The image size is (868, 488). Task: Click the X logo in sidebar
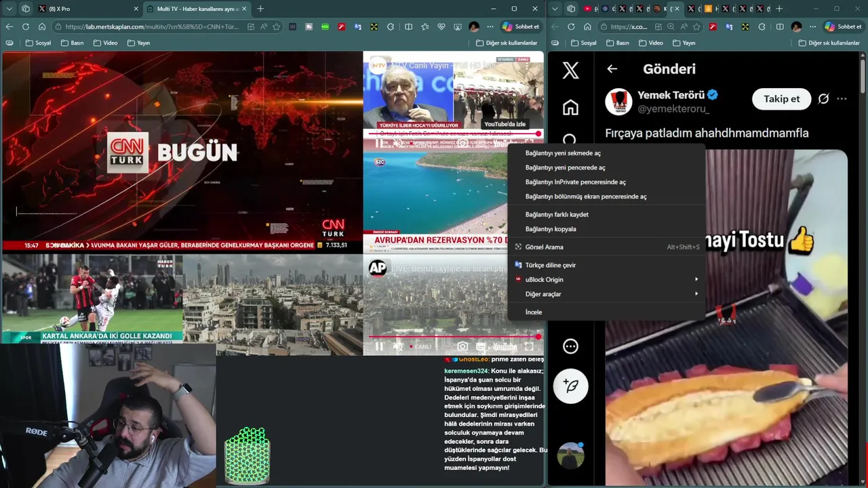[571, 70]
